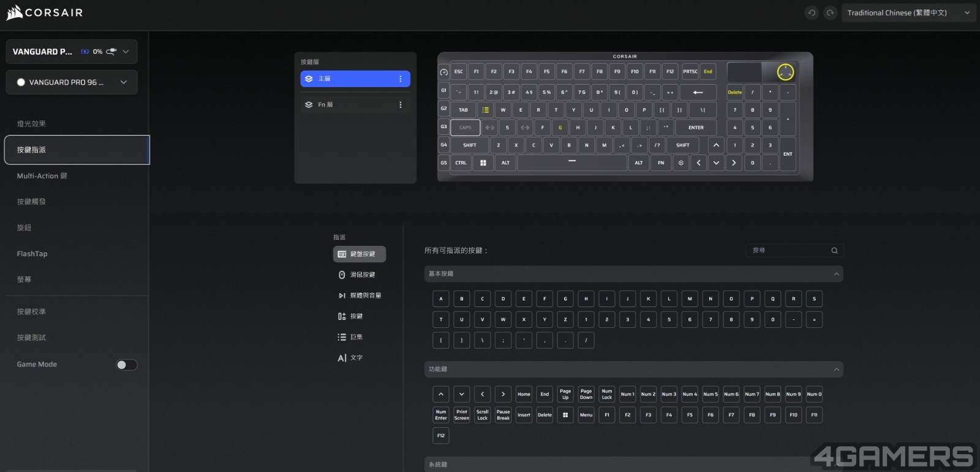The image size is (980, 472).
Task: Click the undo arrow in the top bar
Action: coord(812,13)
